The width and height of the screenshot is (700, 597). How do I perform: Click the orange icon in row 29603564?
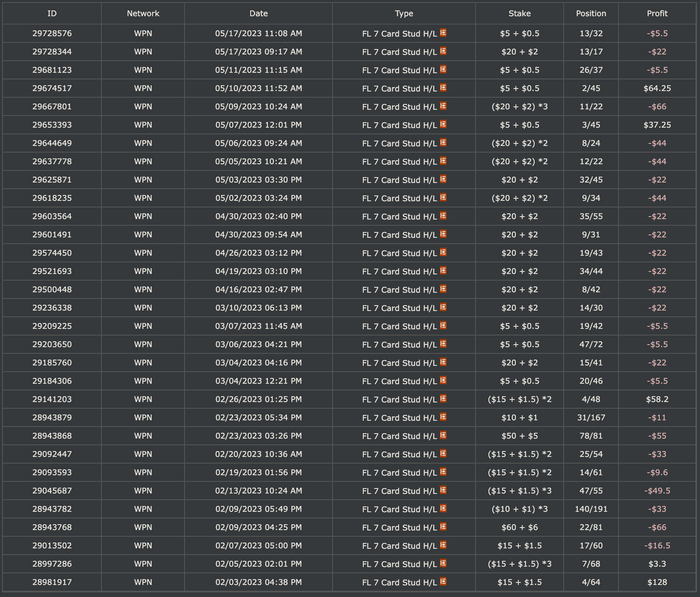click(443, 216)
